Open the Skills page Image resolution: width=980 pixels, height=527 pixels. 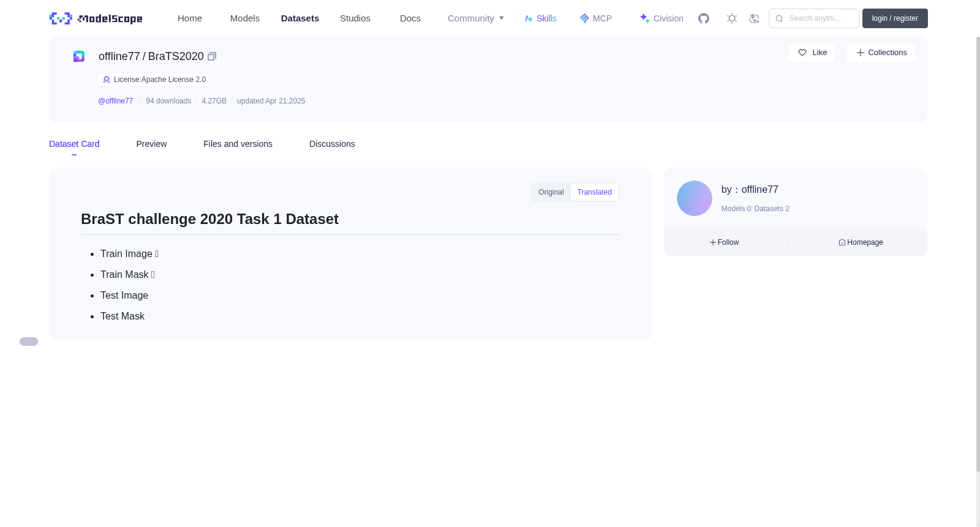[x=540, y=18]
